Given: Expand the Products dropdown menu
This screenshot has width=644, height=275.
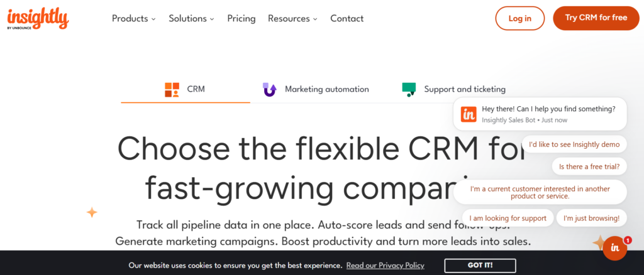Looking at the screenshot, I should point(134,19).
